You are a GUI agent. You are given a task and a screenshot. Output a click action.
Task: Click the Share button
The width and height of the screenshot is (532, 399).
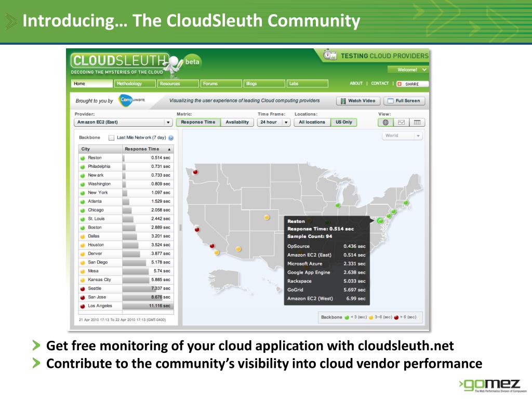(412, 84)
